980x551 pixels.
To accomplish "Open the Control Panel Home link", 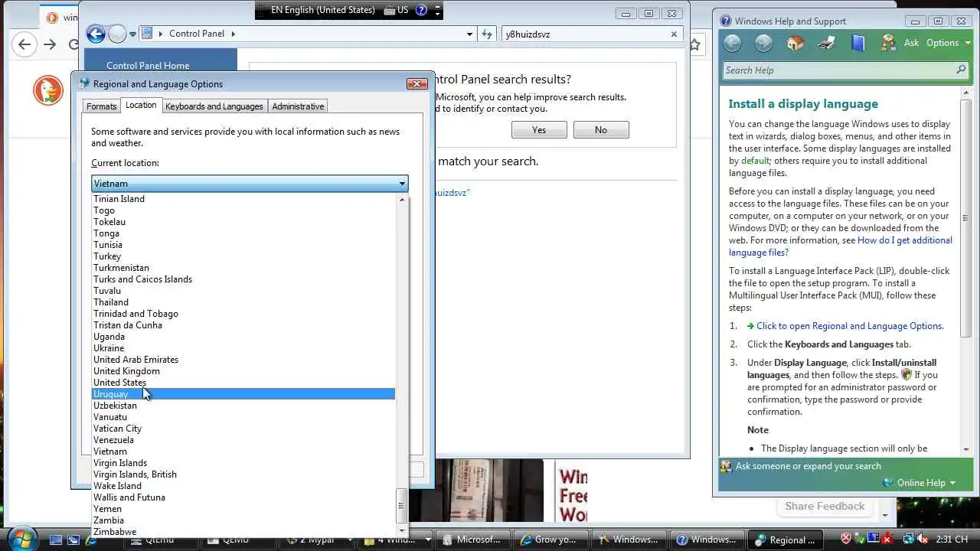I will pos(148,66).
